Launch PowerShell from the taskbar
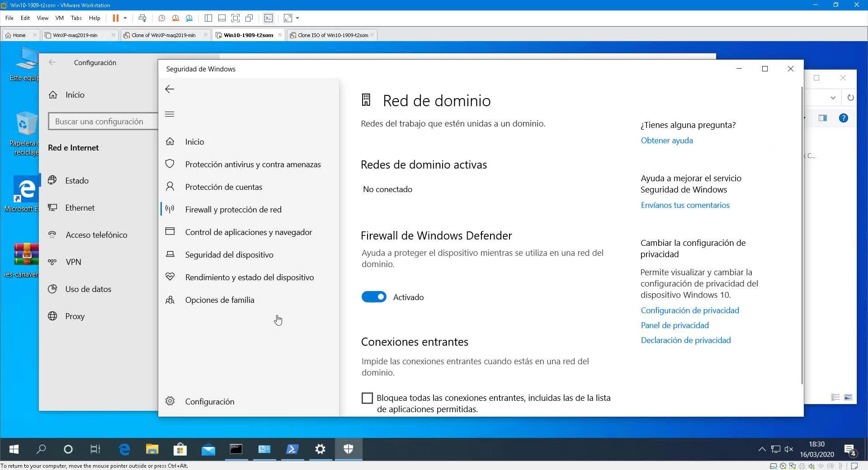 [292, 449]
